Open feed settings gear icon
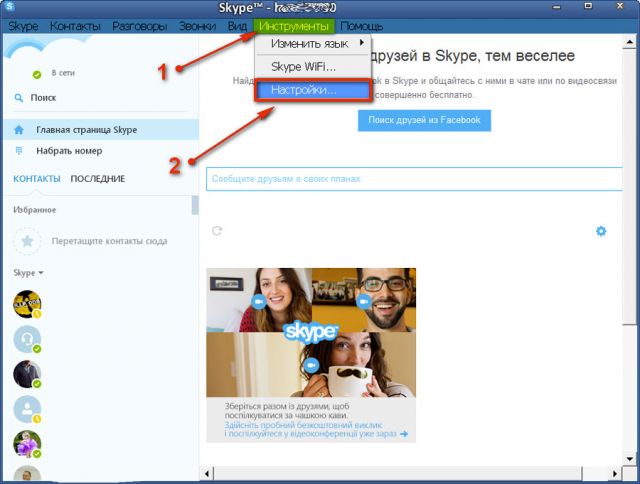The width and height of the screenshot is (640, 484). (x=601, y=231)
